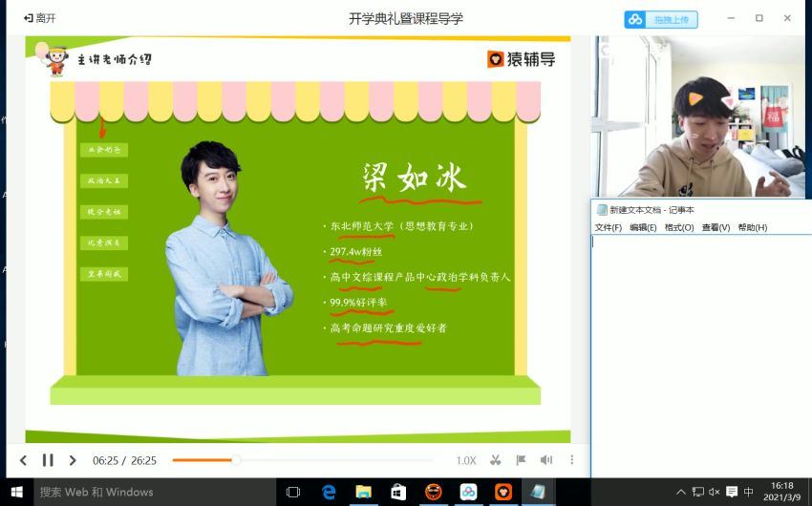Click the flag marker icon in player
Image resolution: width=812 pixels, height=506 pixels.
pos(521,459)
